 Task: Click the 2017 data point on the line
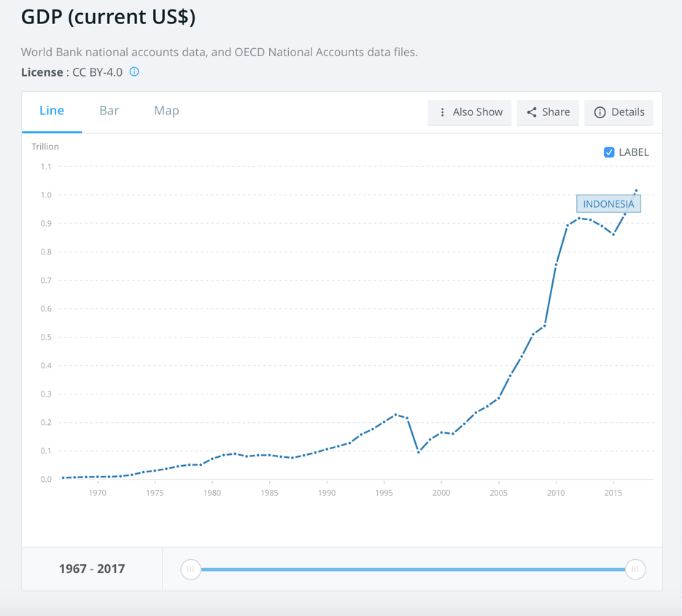pos(636,191)
